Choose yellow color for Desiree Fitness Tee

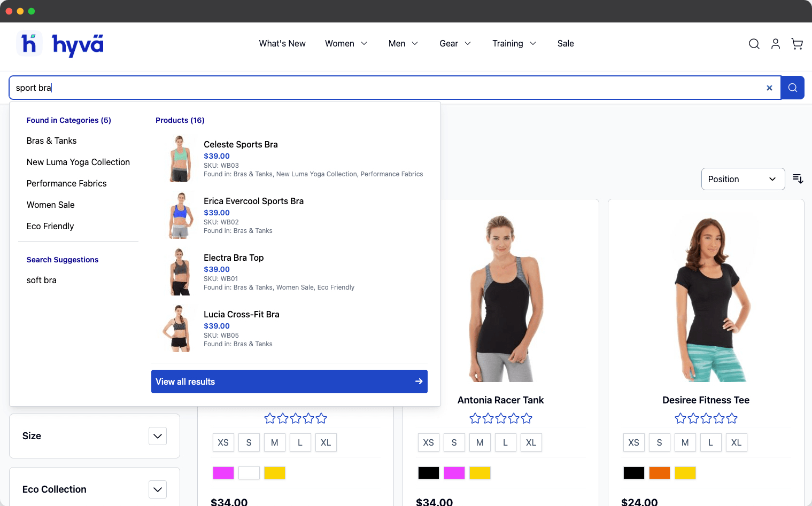point(685,473)
